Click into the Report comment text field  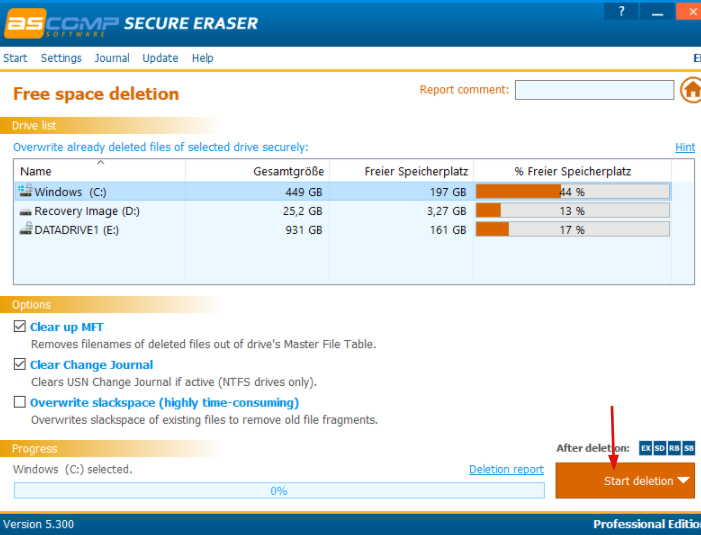pos(594,90)
